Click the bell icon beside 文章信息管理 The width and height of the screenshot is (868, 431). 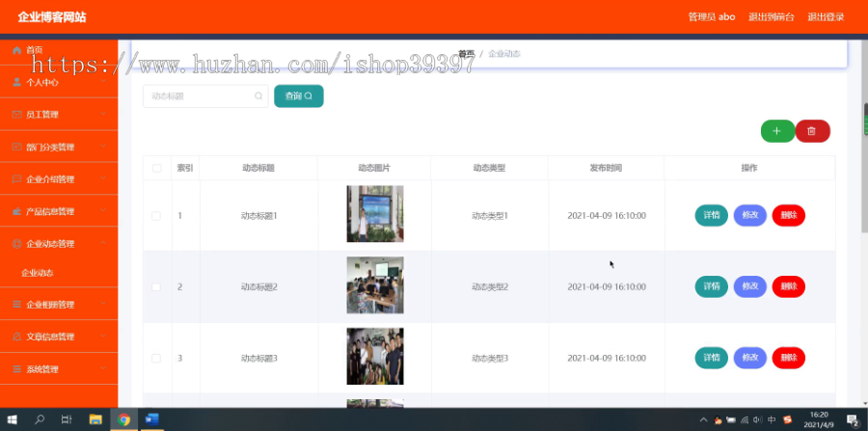click(16, 337)
